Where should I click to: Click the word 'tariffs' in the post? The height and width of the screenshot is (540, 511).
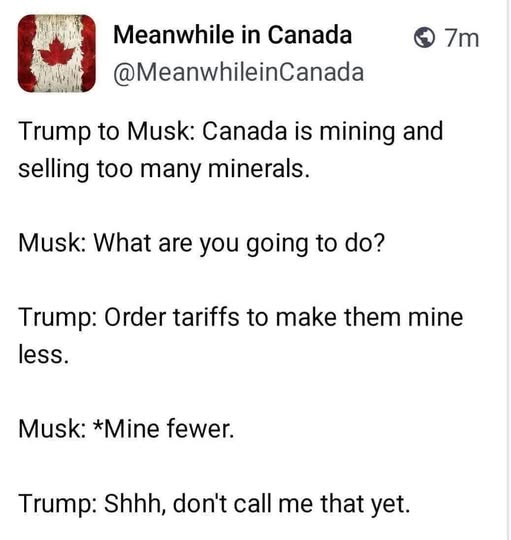point(206,318)
